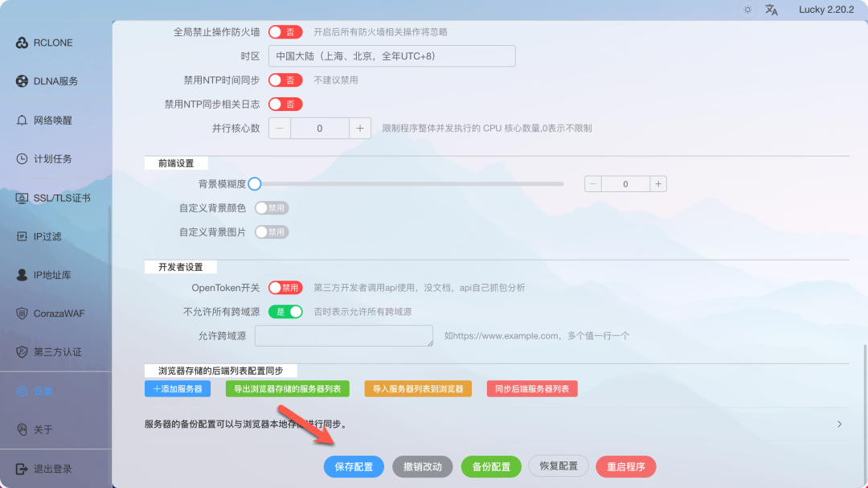Viewport: 868px width, 488px height.
Task: Click the 允许跨域源 text area
Action: pyautogui.click(x=344, y=336)
